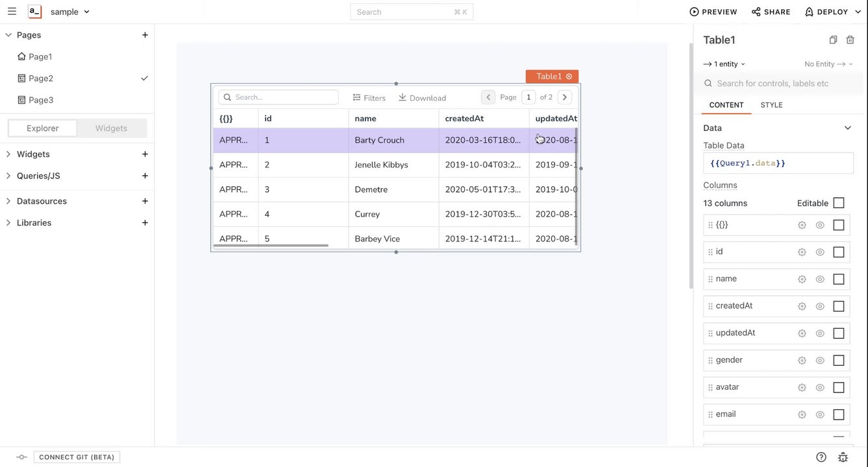This screenshot has height=467, width=868.
Task: Switch to the STYLE tab
Action: coord(771,105)
